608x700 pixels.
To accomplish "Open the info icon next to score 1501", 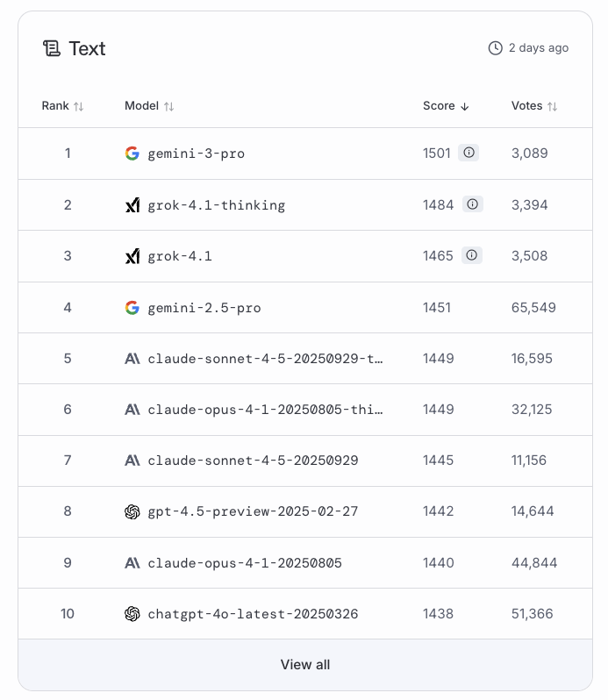I will pos(469,153).
